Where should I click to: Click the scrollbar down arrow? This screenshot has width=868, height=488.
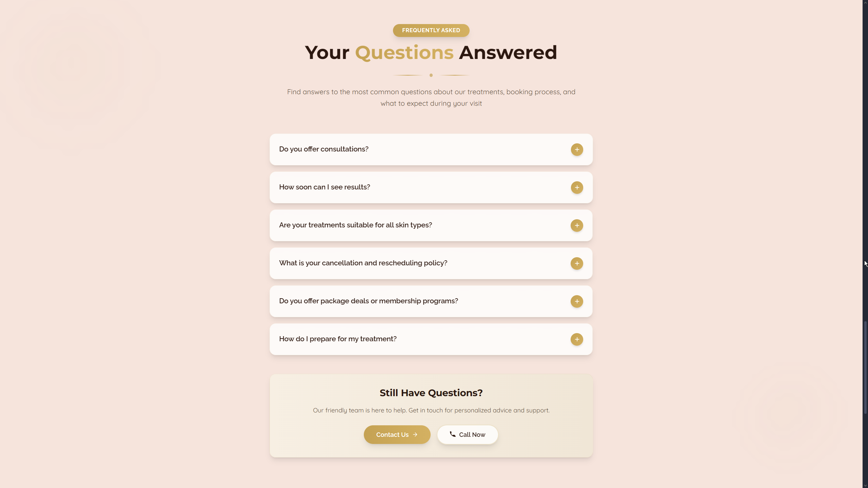point(865,485)
